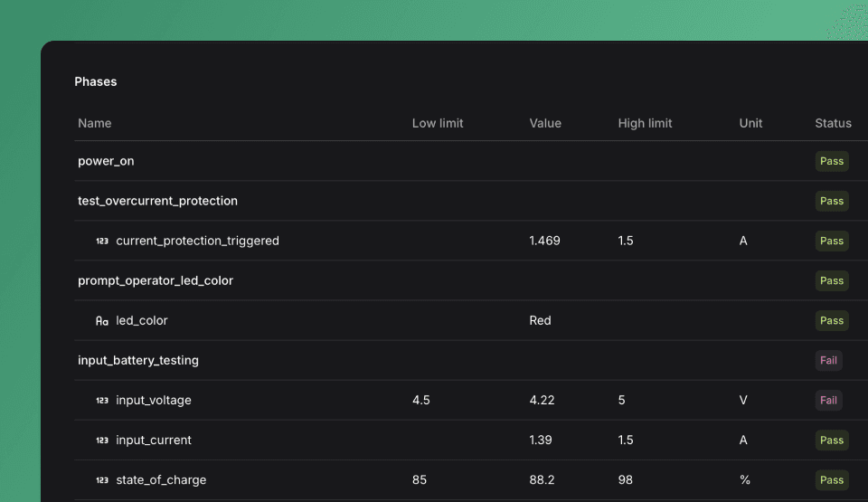This screenshot has width=868, height=502.
Task: Click the input_voltage high limit 5
Action: click(x=622, y=401)
